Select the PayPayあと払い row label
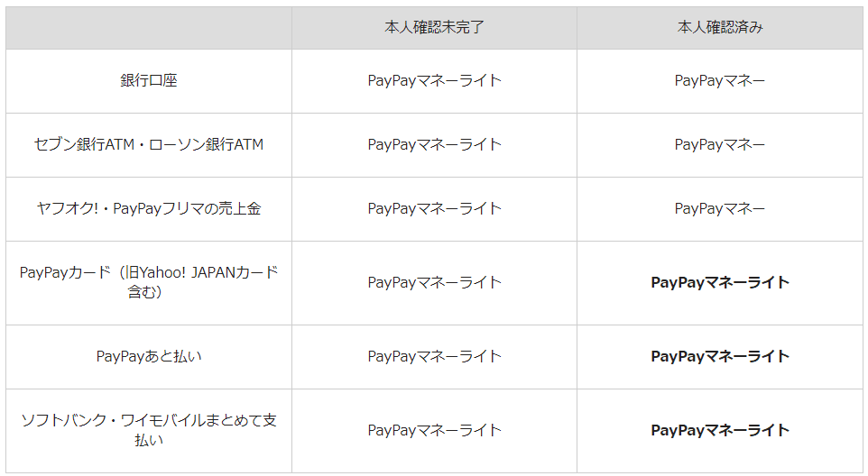This screenshot has height=476, width=868. (149, 356)
